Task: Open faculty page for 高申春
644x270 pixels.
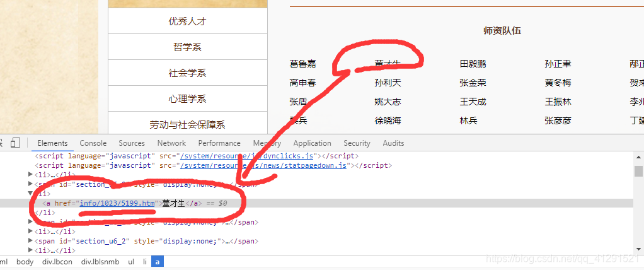Action: [x=302, y=83]
